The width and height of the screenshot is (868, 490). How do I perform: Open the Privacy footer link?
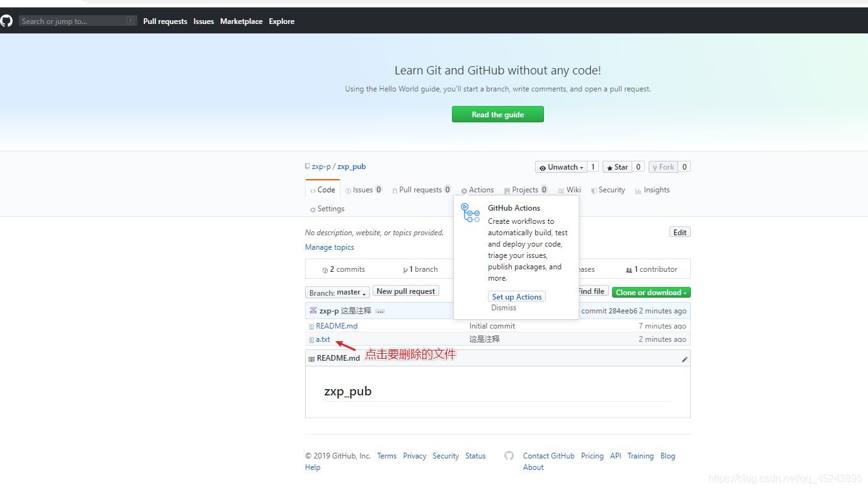415,456
